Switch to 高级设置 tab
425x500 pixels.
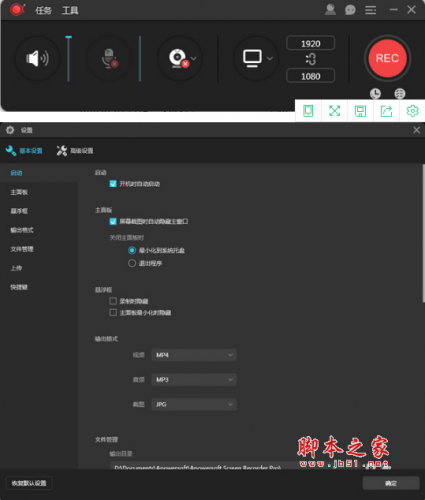pos(75,151)
